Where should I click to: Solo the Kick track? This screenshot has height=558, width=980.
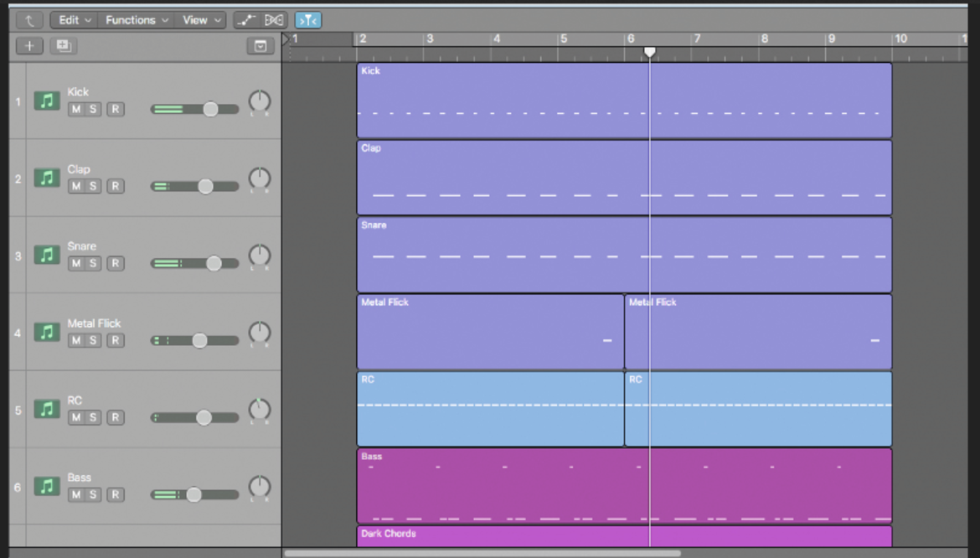tap(93, 110)
